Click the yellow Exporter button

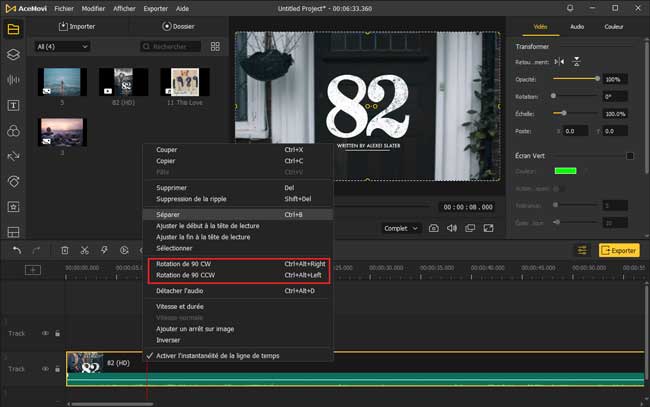click(x=619, y=250)
